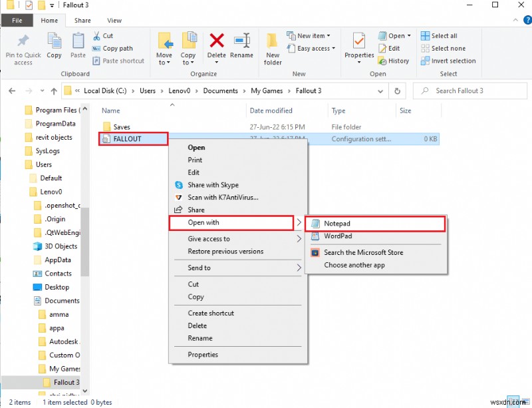The height and width of the screenshot is (408, 532).
Task: Click the red Delete X icon
Action: 217,41
